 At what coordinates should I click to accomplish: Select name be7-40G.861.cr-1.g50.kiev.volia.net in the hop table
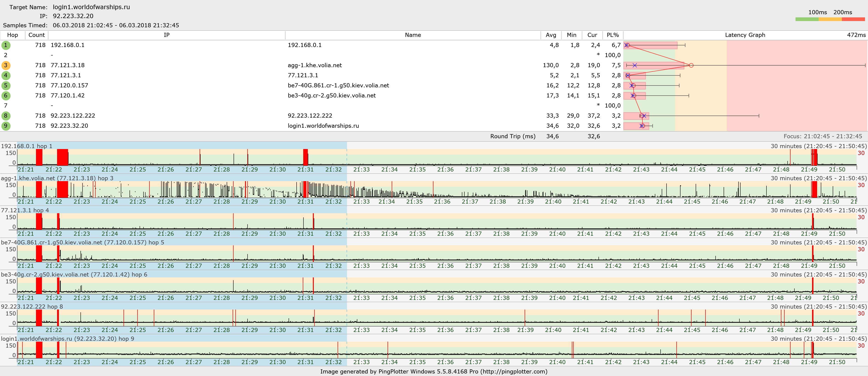tap(338, 86)
